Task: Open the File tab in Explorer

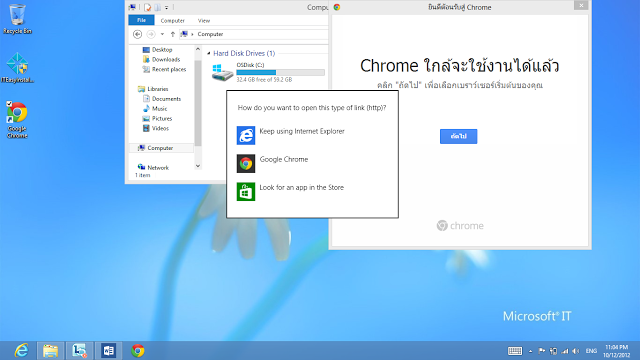Action: [x=141, y=20]
